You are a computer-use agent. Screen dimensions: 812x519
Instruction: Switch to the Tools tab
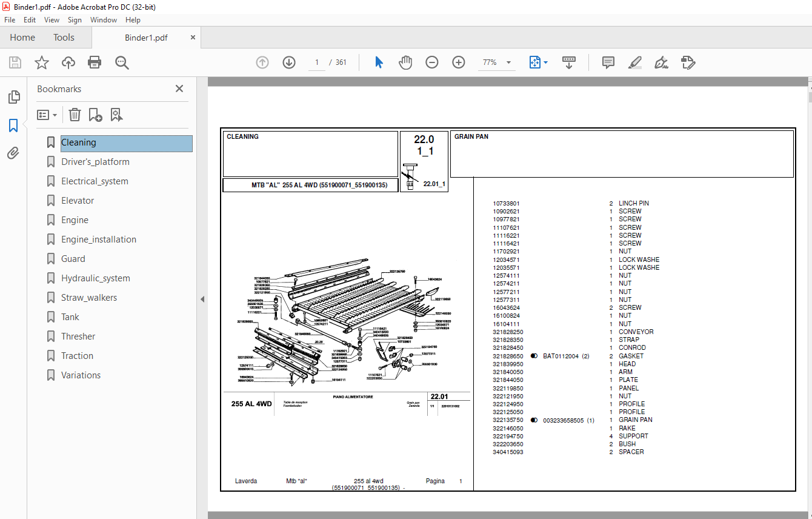coord(64,38)
